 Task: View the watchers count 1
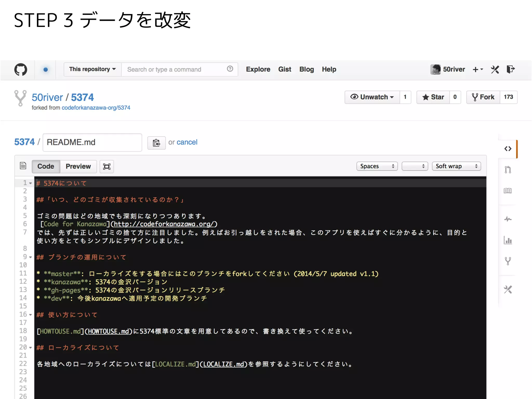click(405, 97)
